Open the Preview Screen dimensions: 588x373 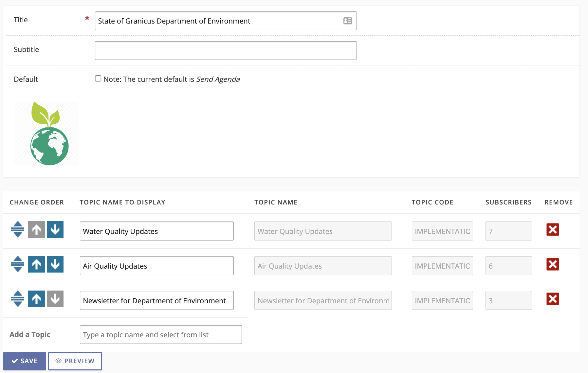pos(75,361)
